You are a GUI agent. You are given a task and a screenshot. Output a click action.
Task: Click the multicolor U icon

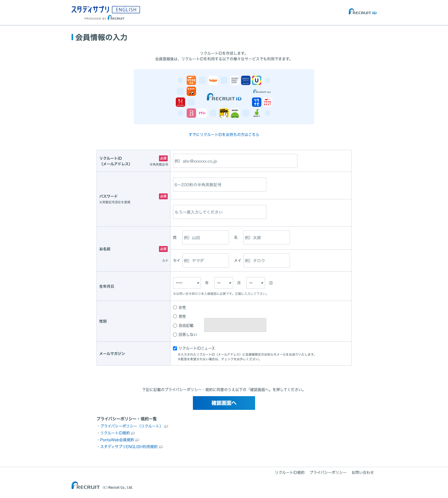257,80
